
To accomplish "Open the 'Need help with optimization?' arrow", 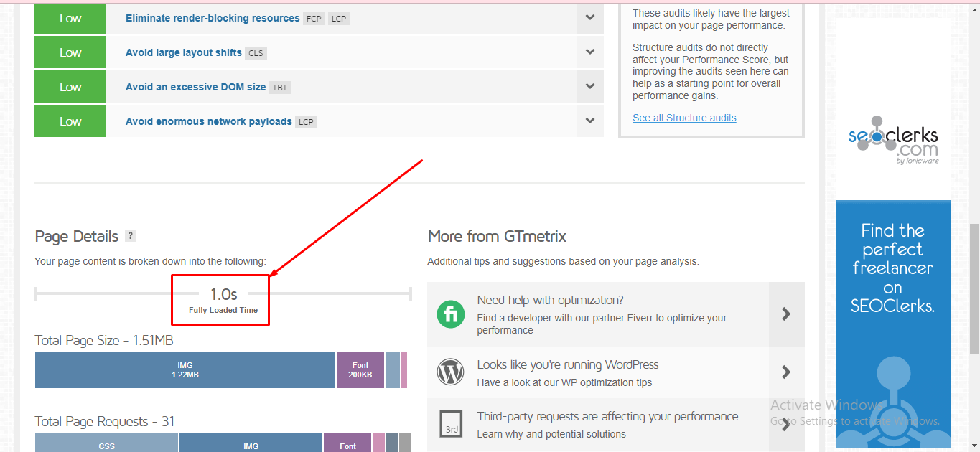I will pyautogui.click(x=786, y=314).
